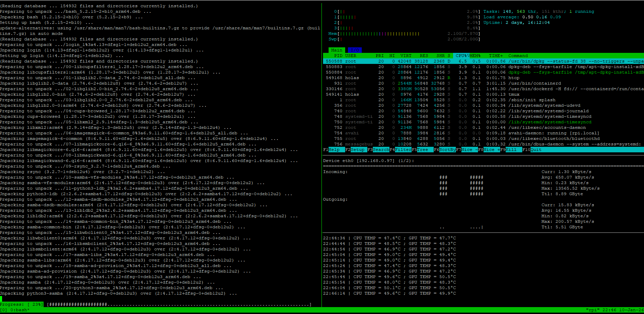Click the TIME+ column header

point(496,56)
